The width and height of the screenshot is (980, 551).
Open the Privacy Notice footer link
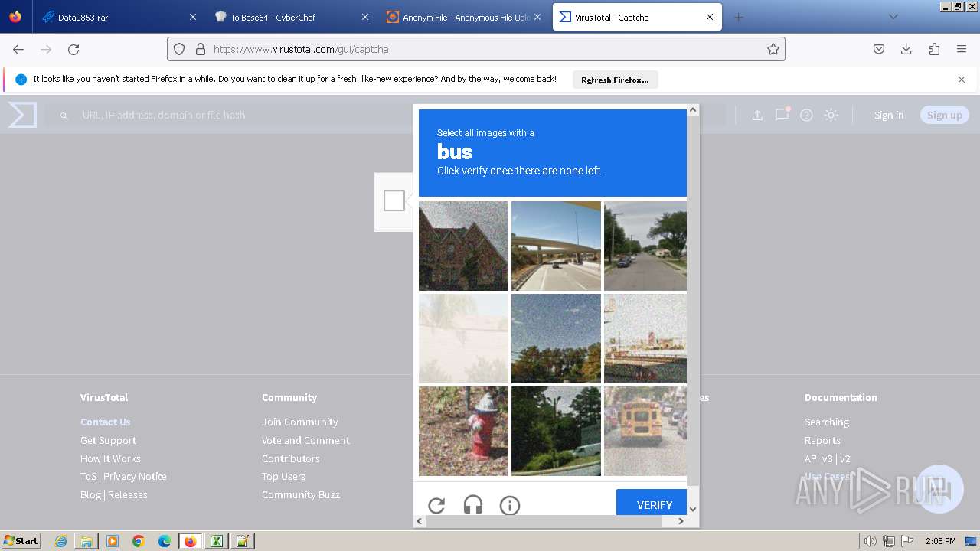pyautogui.click(x=135, y=476)
